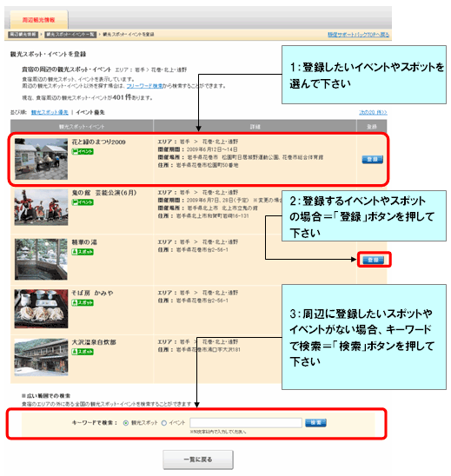The width and height of the screenshot is (451, 476).
Task: Click the 詳細 column header
Action: (x=255, y=127)
